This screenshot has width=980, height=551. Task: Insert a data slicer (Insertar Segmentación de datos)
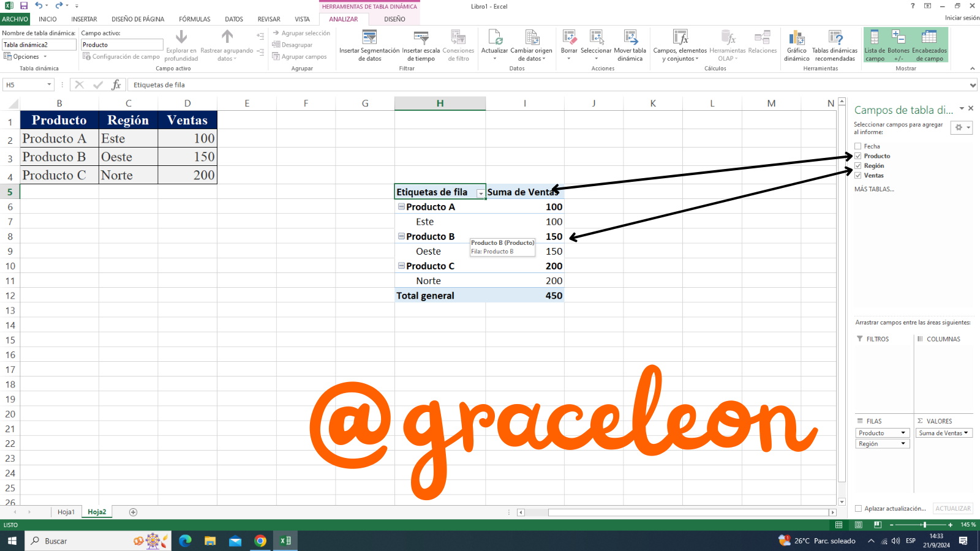369,45
